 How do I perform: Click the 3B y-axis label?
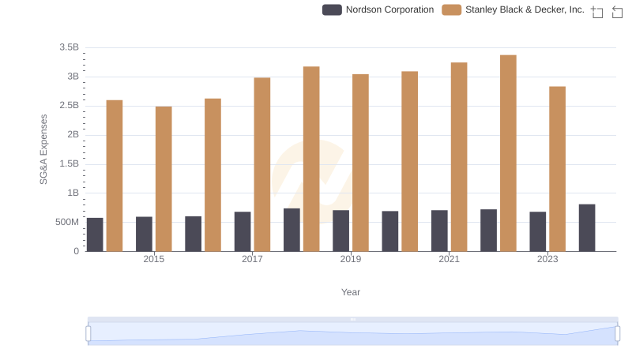click(73, 77)
